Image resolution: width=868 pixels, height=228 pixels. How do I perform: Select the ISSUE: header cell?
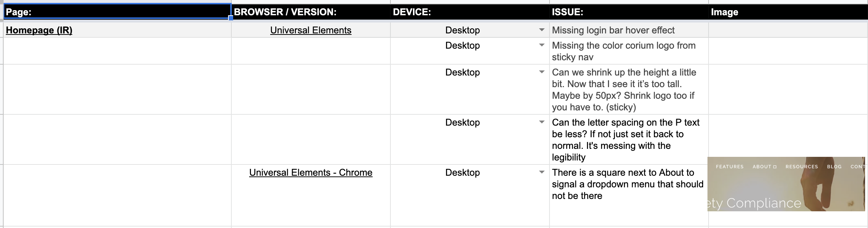(x=629, y=12)
